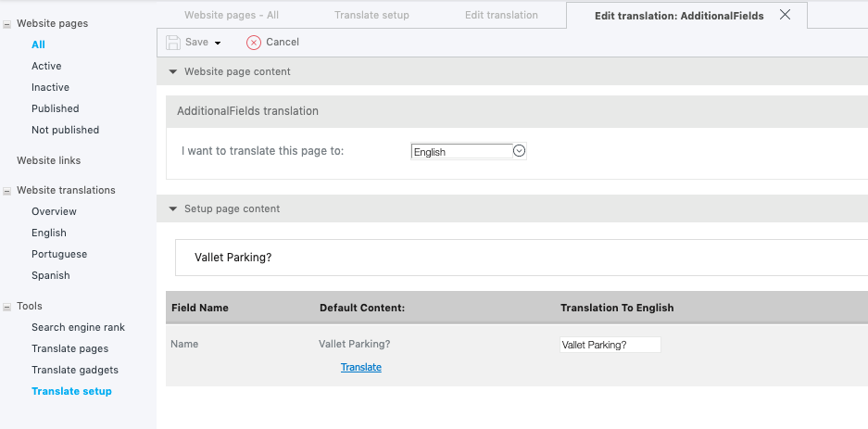Collapse the Tools tree group

(x=7, y=307)
